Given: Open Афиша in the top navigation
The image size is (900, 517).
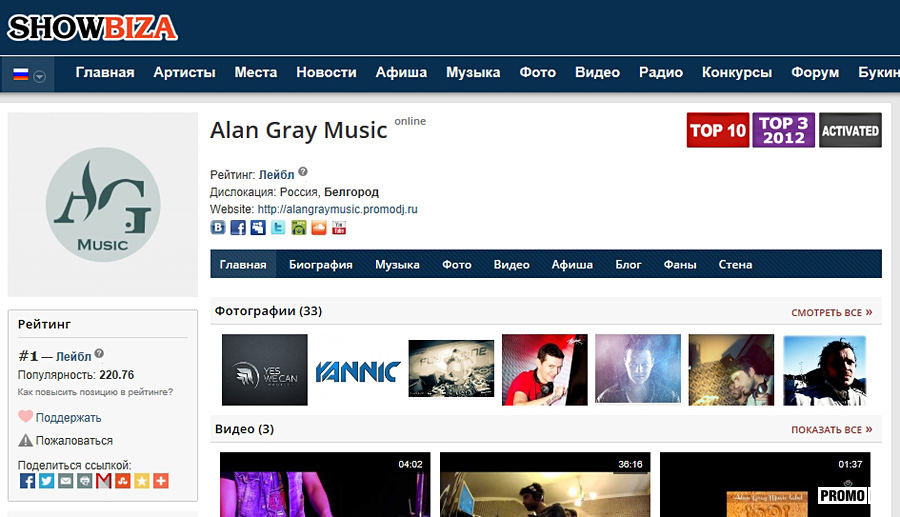Looking at the screenshot, I should click(401, 72).
